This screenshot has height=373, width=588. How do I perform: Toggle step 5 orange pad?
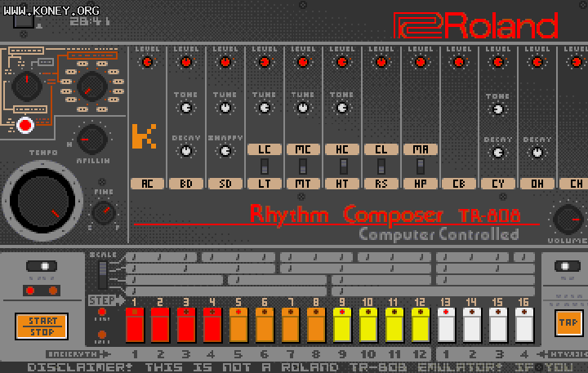click(238, 325)
